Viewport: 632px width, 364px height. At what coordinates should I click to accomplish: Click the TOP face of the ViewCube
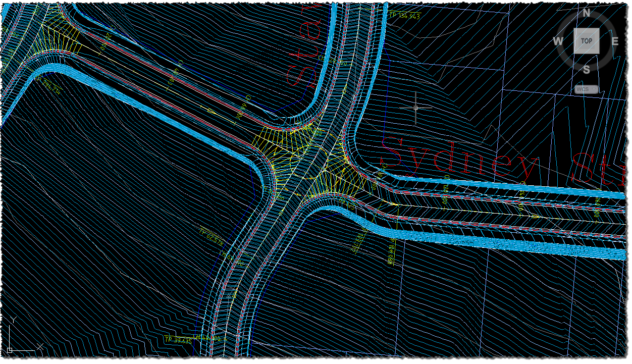click(x=586, y=41)
